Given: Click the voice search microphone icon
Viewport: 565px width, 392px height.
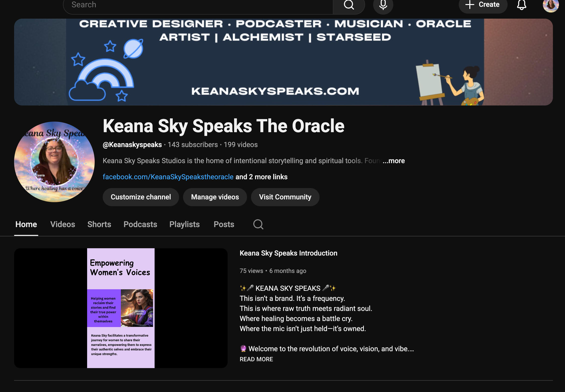Looking at the screenshot, I should pyautogui.click(x=383, y=5).
